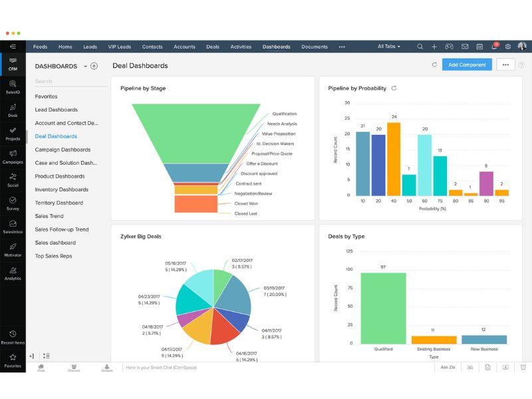Show Recent Items in sidebar
Screen dimensions: 532x399
13,337
